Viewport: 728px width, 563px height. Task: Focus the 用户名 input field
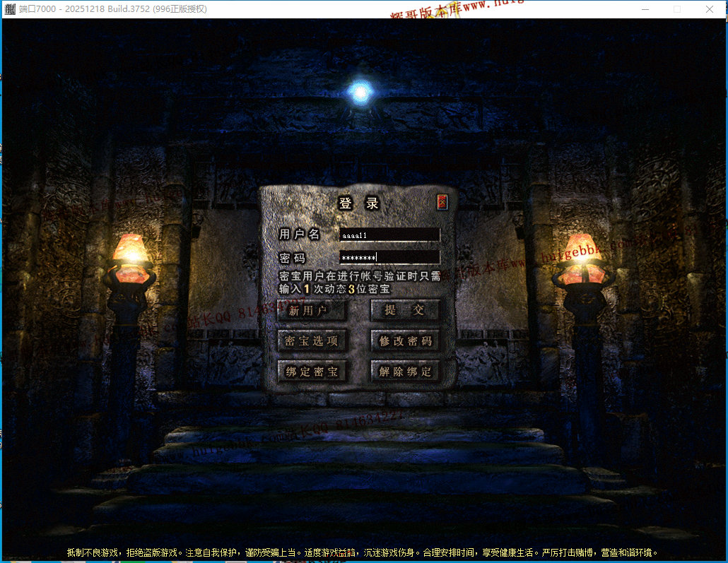pyautogui.click(x=389, y=235)
